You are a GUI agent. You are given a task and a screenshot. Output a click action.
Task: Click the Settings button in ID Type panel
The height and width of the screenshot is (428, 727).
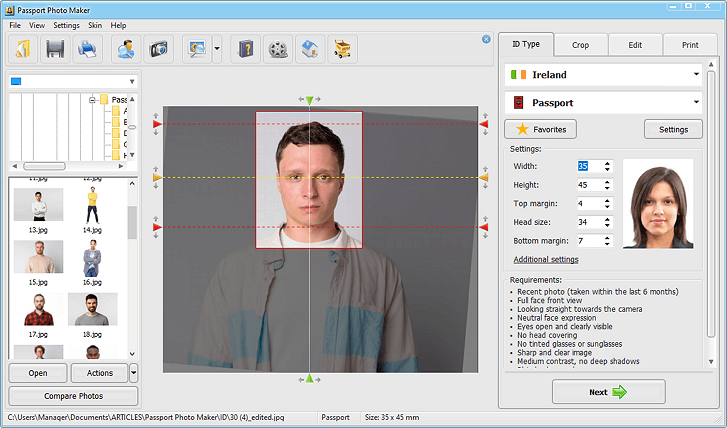coord(673,129)
